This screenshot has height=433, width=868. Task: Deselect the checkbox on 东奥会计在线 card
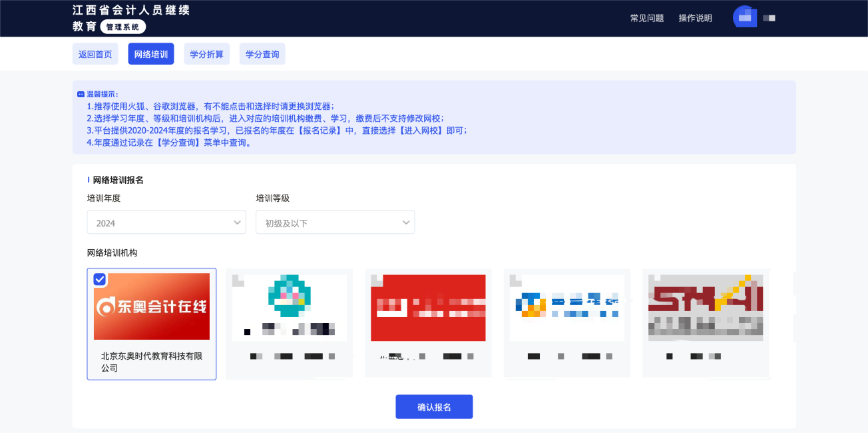pos(100,279)
